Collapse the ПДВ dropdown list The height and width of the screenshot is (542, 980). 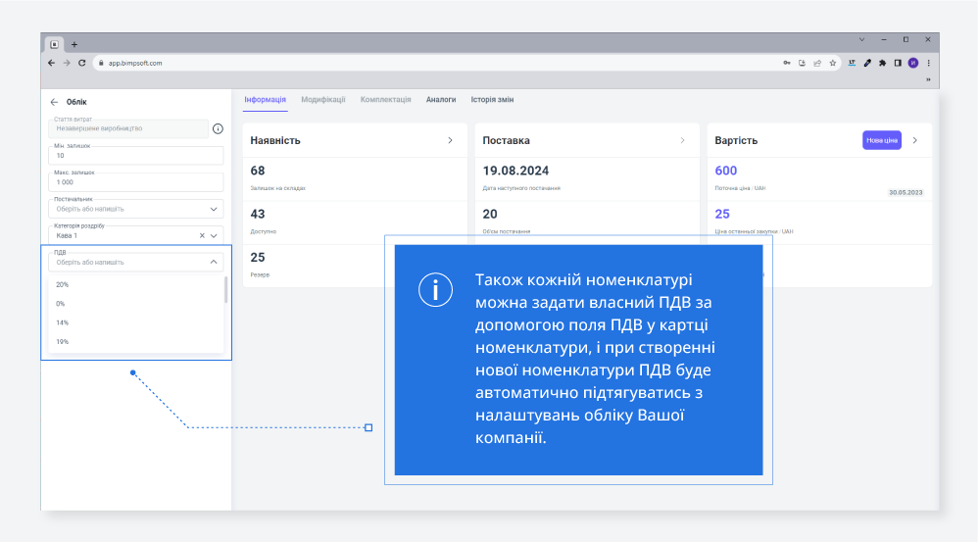214,262
